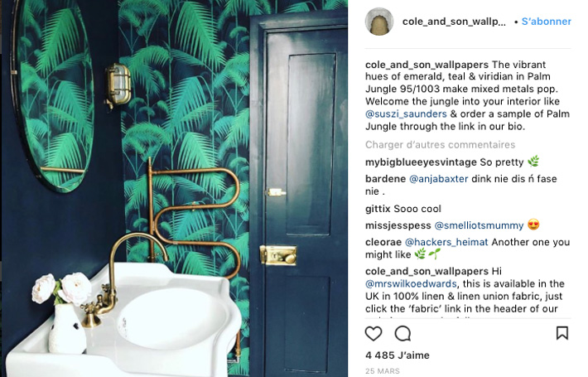Open mybigblueeyesvintage commenter profile
The image size is (588, 377).
pos(421,162)
